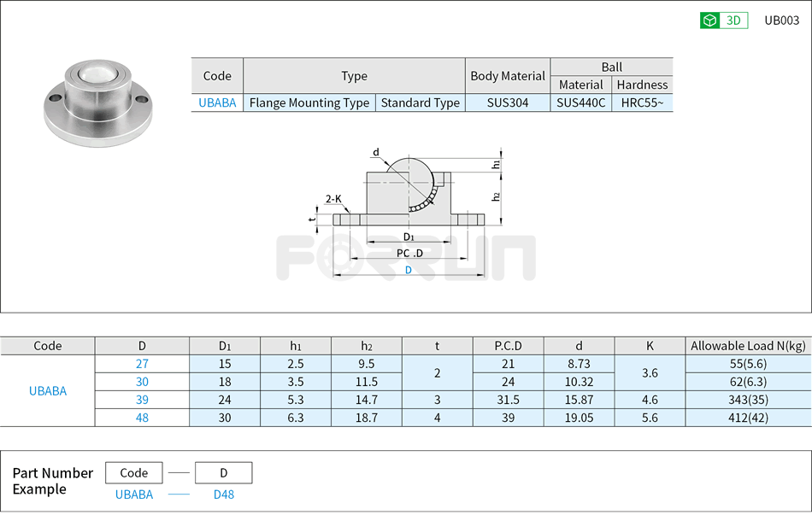Click the blue D48 example text
Viewport: 812px width, 515px height.
pyautogui.click(x=224, y=495)
